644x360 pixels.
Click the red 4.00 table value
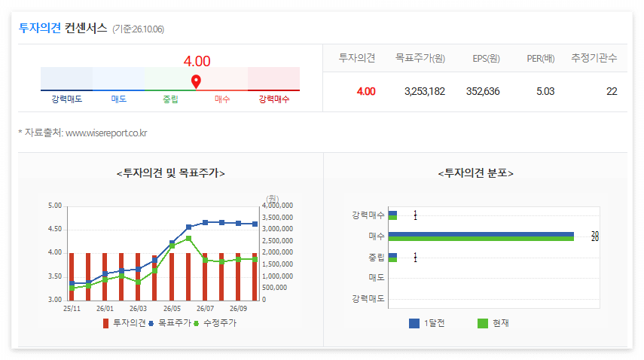366,91
